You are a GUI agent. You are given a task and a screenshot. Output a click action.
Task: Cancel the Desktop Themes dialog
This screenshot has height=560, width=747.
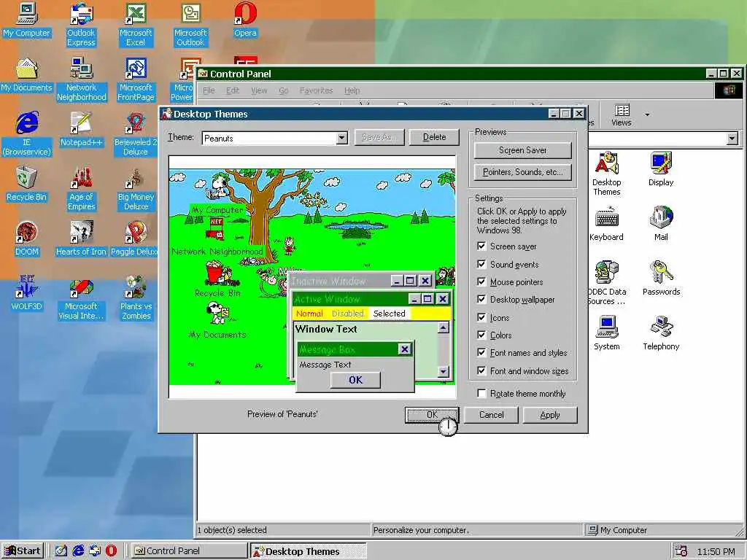tap(491, 415)
